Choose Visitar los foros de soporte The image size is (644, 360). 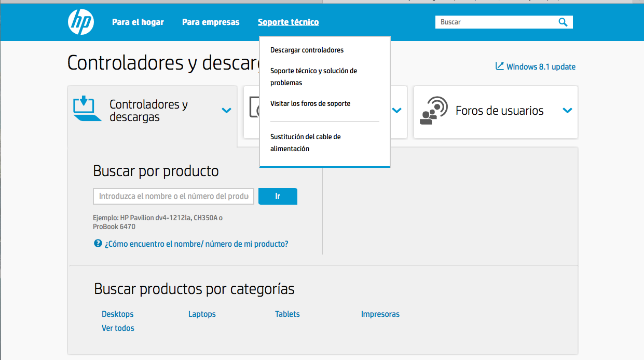click(310, 104)
